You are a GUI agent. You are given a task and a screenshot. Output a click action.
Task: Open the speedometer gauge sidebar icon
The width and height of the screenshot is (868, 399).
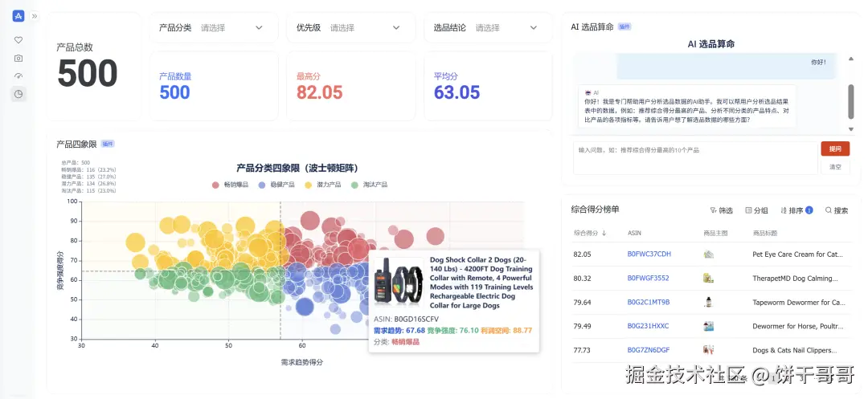point(18,75)
